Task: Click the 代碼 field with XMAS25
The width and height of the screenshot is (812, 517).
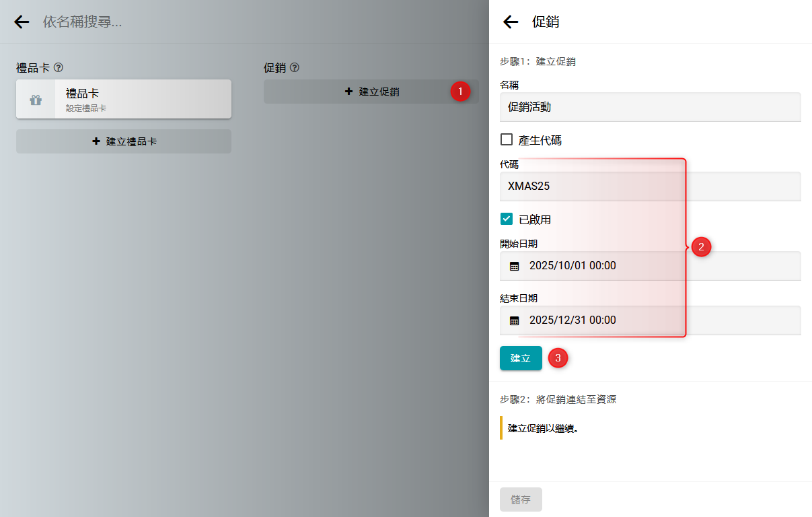Action: click(x=650, y=186)
